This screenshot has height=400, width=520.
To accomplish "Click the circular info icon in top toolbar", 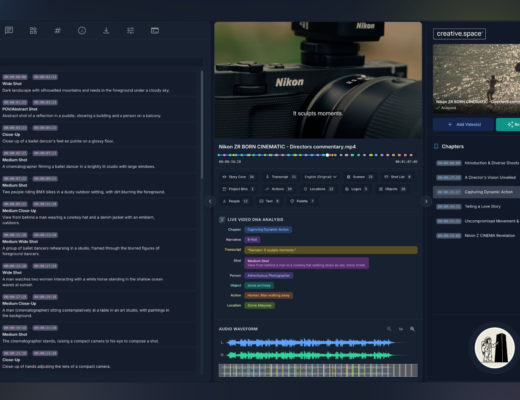I will [x=82, y=31].
